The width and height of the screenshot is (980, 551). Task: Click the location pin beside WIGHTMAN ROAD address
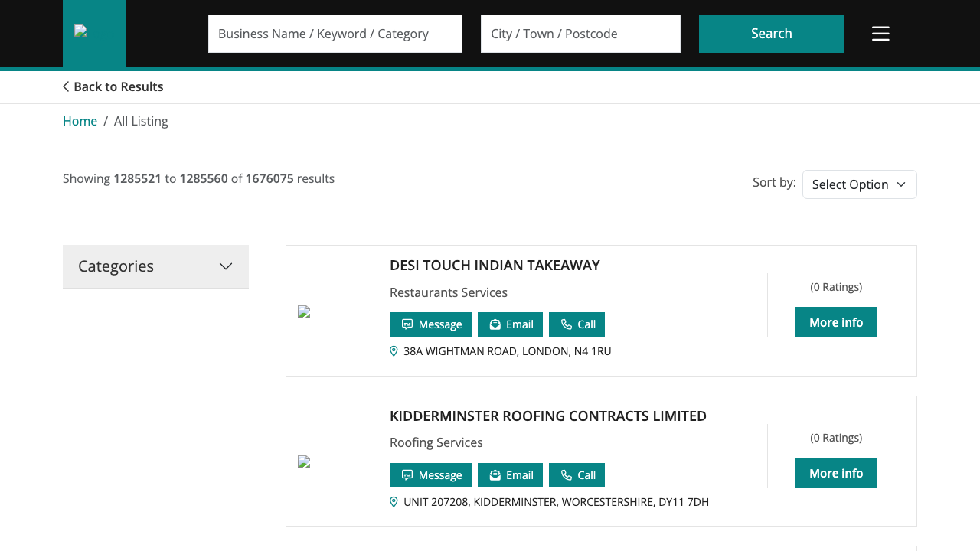coord(393,350)
